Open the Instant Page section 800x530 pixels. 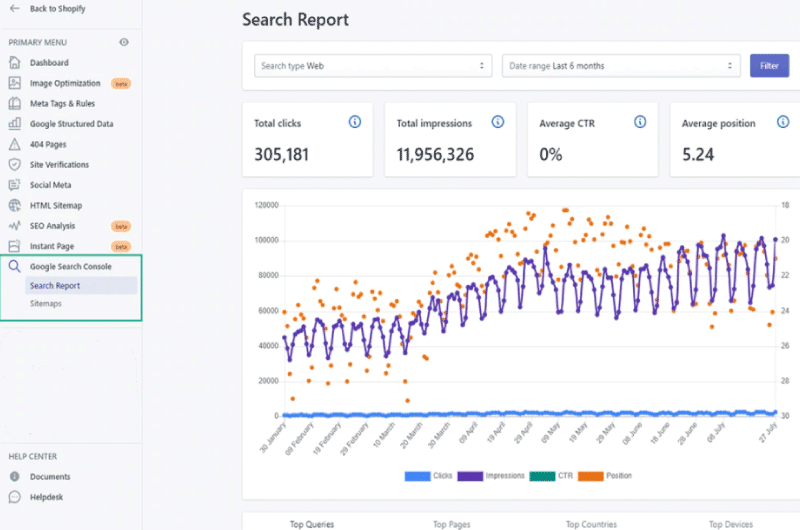click(x=52, y=246)
